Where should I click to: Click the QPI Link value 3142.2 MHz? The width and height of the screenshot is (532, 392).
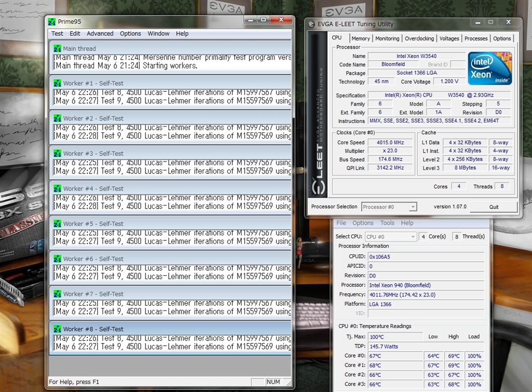point(390,168)
